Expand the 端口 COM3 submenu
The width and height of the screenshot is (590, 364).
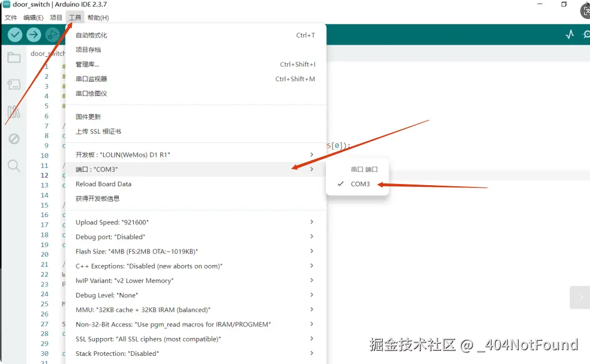195,169
